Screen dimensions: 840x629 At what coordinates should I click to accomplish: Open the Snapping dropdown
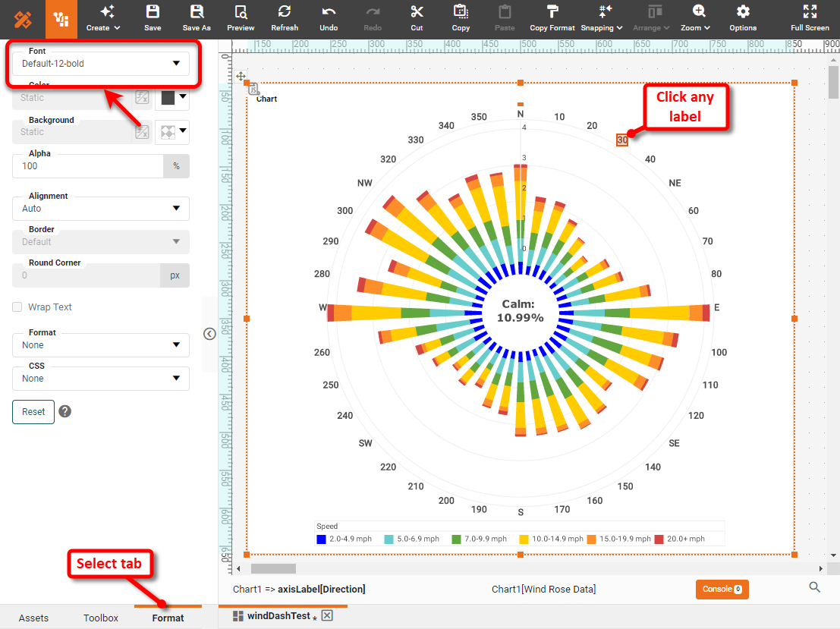pyautogui.click(x=602, y=19)
